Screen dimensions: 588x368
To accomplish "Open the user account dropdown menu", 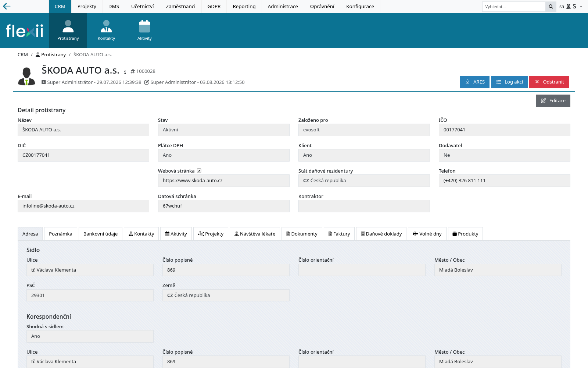I will click(x=571, y=6).
